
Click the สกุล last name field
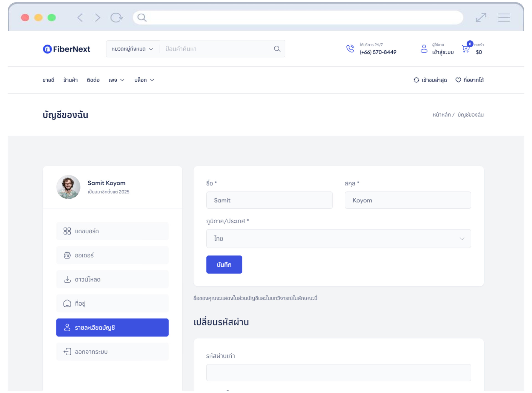click(x=408, y=200)
